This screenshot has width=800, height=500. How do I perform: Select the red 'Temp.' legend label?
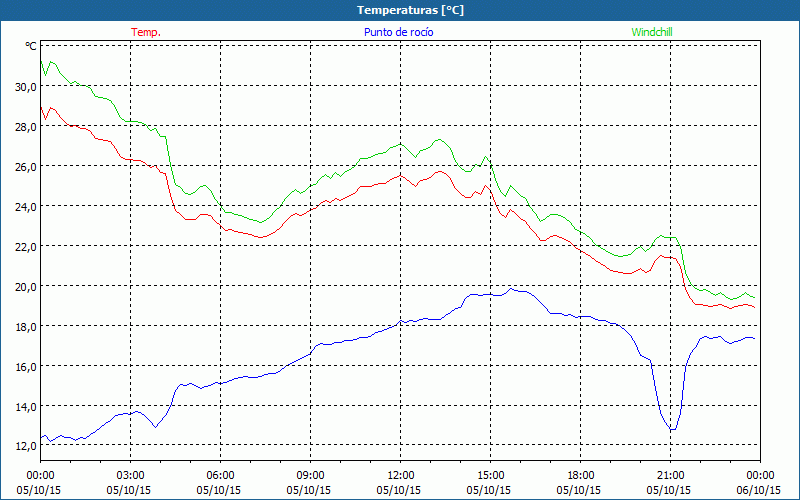pos(146,32)
